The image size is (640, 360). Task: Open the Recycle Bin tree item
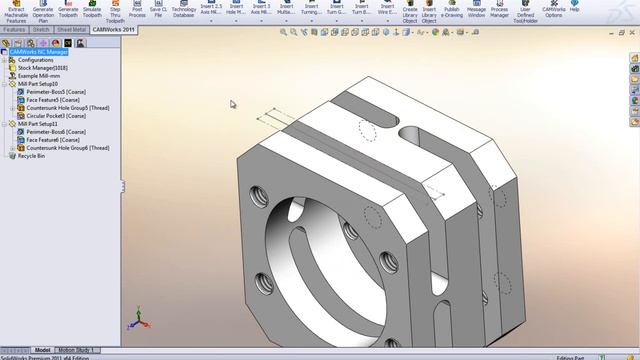(31, 156)
